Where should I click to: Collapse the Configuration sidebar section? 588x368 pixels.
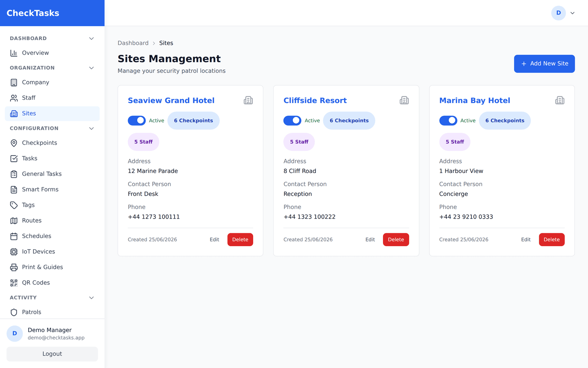click(x=92, y=128)
